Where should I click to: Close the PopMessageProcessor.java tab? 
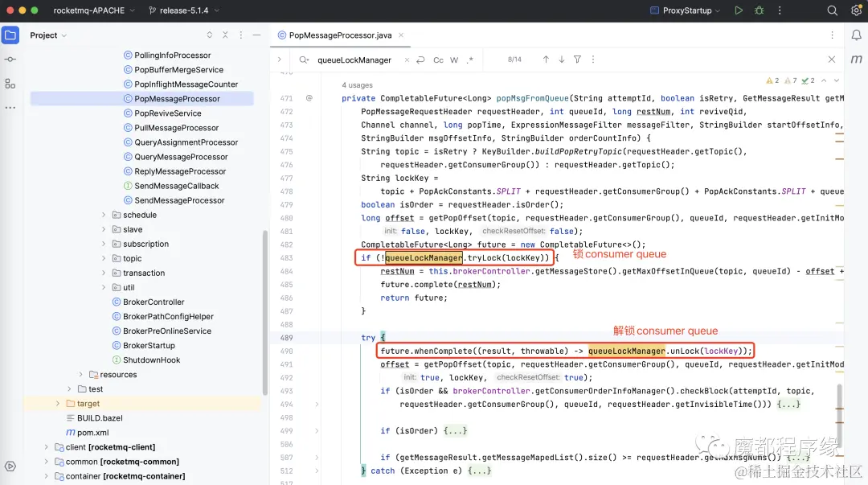pos(401,35)
